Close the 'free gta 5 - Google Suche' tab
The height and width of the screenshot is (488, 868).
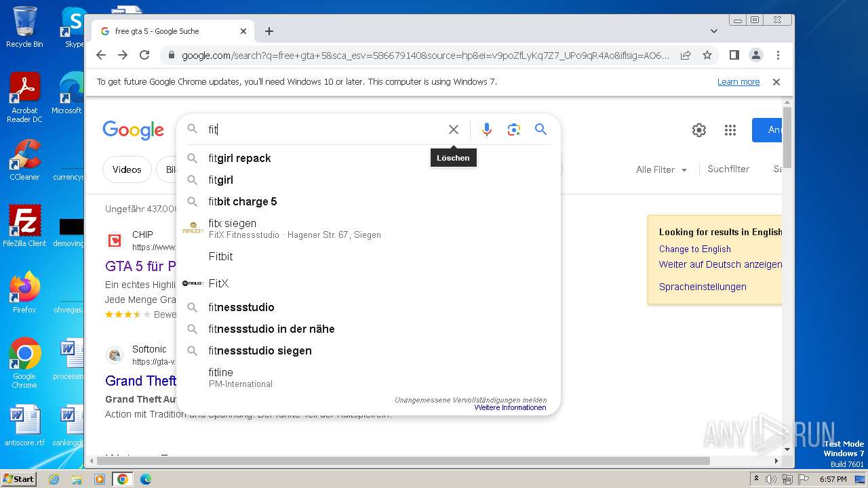pos(243,31)
